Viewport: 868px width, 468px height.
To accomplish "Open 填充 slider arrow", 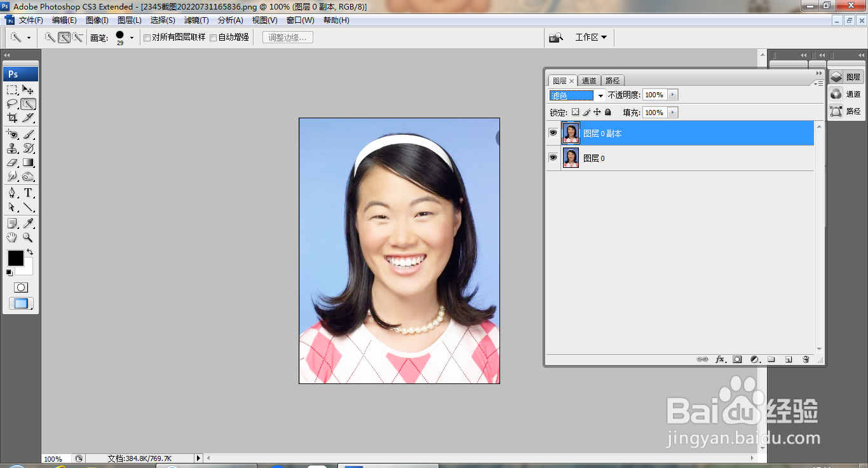I will click(x=673, y=113).
